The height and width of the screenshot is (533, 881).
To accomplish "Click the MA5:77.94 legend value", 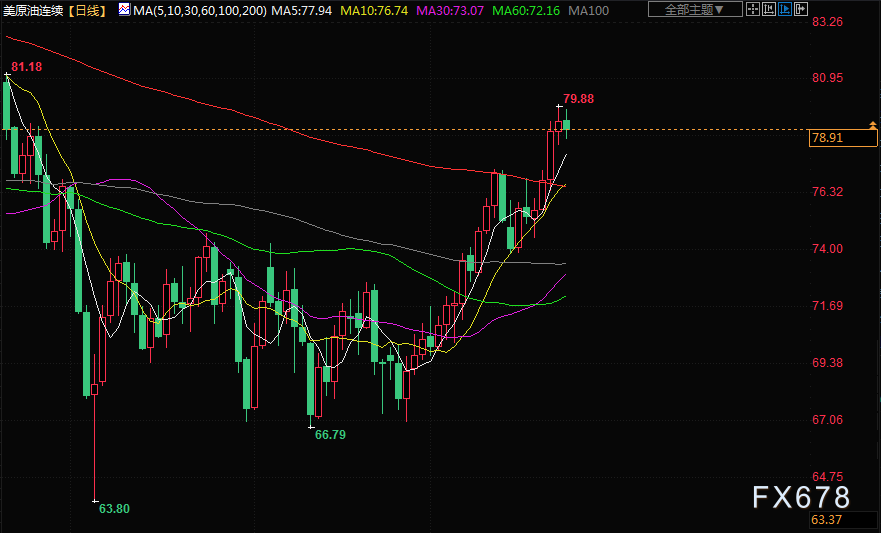I will [x=302, y=10].
